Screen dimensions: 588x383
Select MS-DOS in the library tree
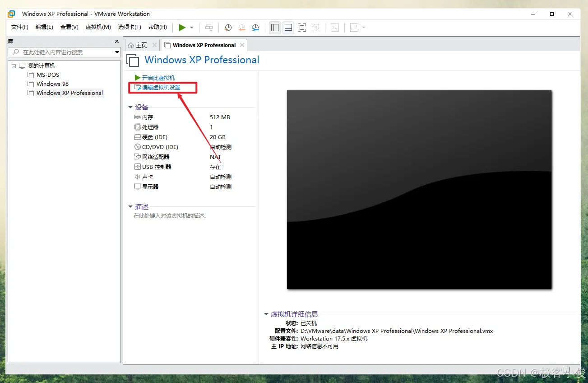pos(48,75)
